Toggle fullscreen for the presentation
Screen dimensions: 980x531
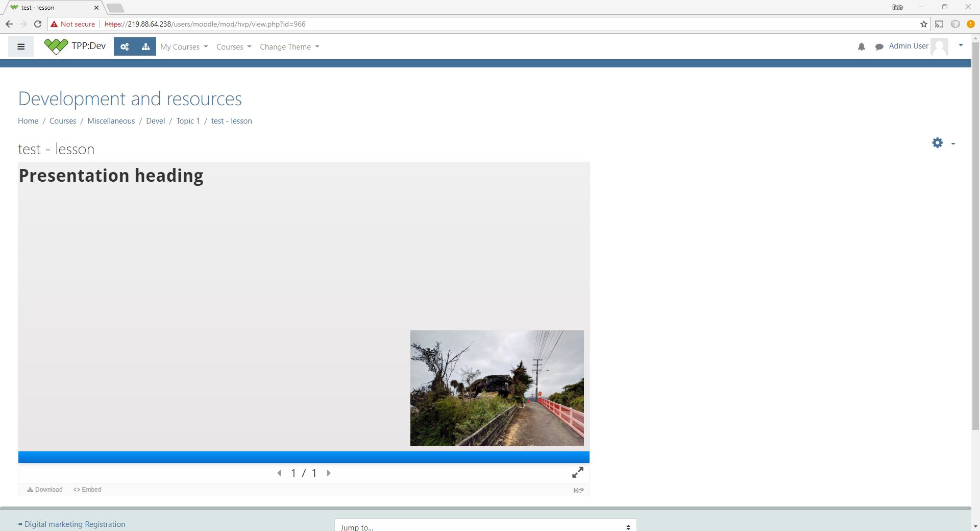pos(577,473)
